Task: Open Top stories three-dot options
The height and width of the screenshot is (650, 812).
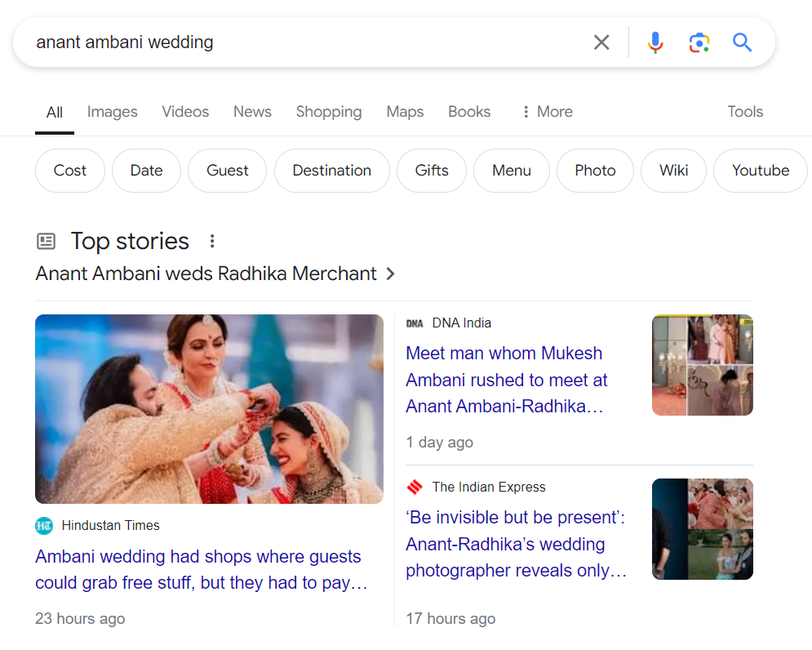Action: [x=212, y=241]
